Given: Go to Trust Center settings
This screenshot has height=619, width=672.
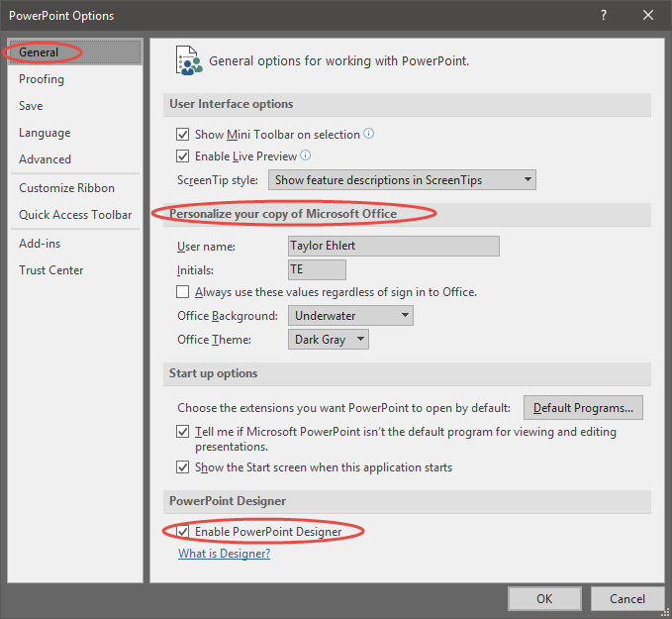Looking at the screenshot, I should tap(51, 270).
